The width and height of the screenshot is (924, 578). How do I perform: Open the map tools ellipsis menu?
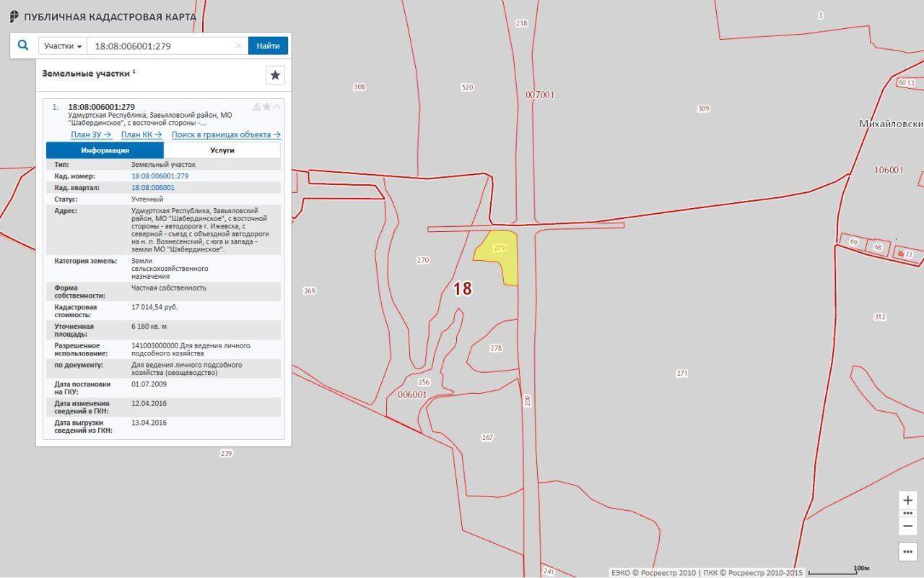pyautogui.click(x=907, y=551)
